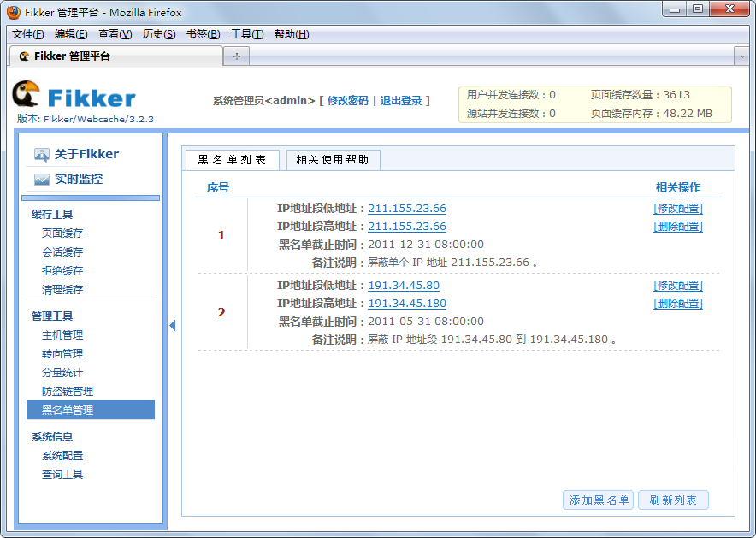Open the 书签(B) menu

203,34
